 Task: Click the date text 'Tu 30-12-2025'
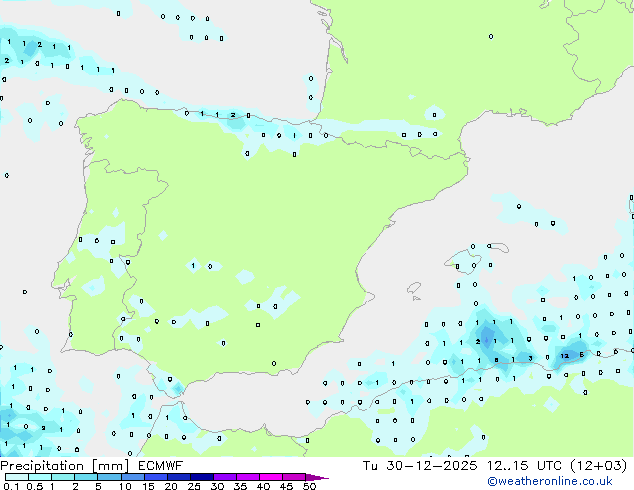(x=420, y=466)
